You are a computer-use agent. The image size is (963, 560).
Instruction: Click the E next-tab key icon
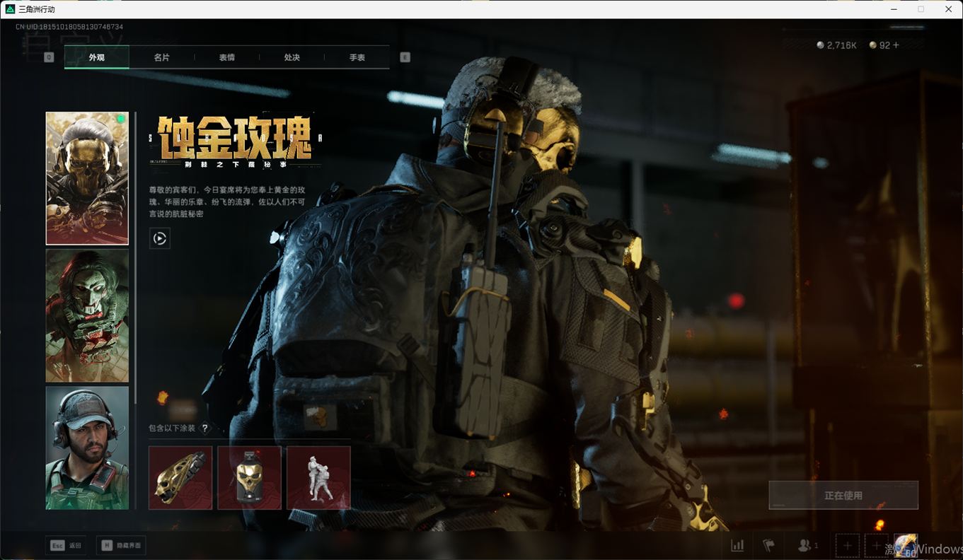click(x=405, y=57)
